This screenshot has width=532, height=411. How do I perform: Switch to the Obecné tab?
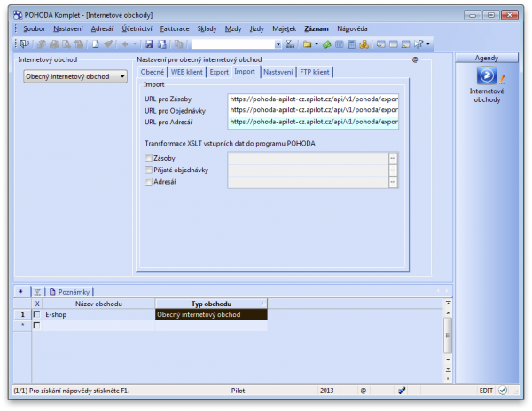tap(152, 72)
